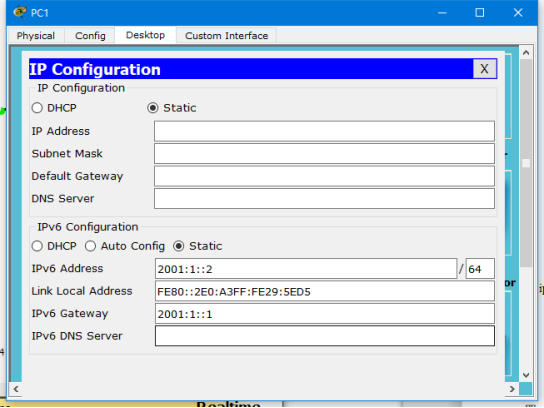
Task: Click the horizontal scrollbar right arrow
Action: coord(512,389)
